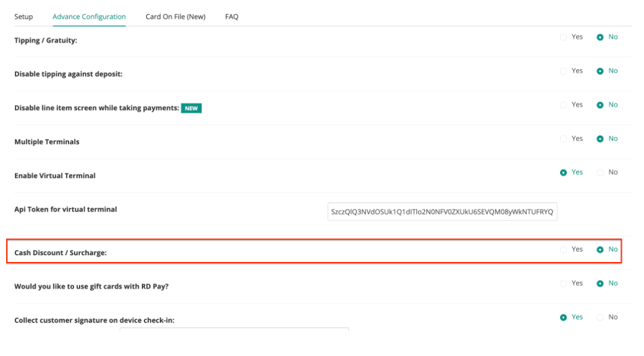644x356 pixels.
Task: Choose No for Collect customer signature
Action: pos(600,317)
